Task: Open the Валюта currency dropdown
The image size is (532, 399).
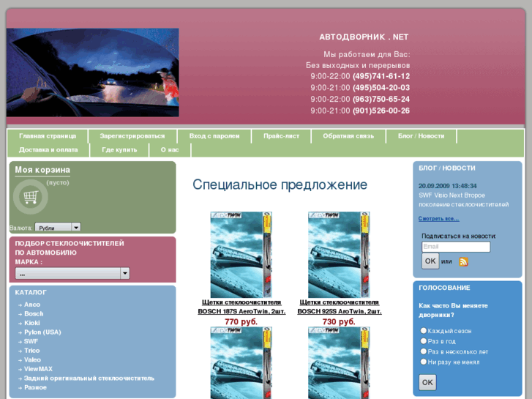Action: point(58,227)
